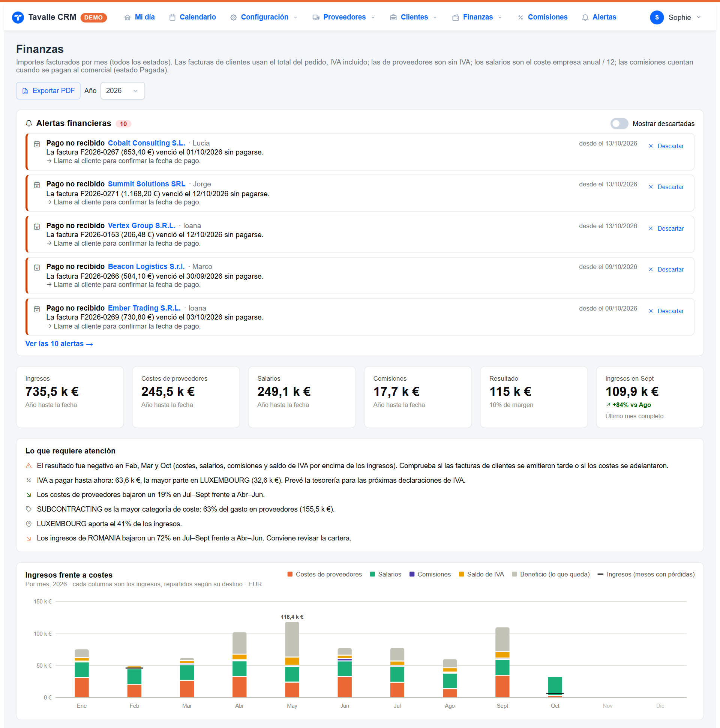720x728 pixels.
Task: Click the Tavalle CRM logo icon
Action: [18, 17]
